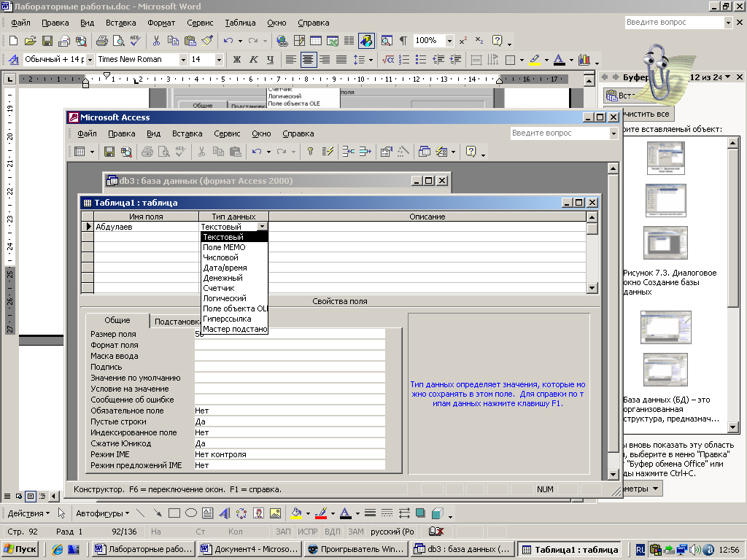Open Word's Таблица menu

(240, 23)
